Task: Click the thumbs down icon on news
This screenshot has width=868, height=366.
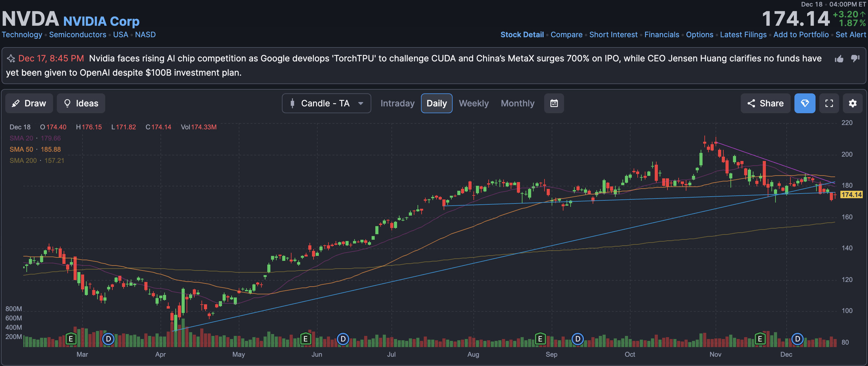Action: pyautogui.click(x=855, y=59)
